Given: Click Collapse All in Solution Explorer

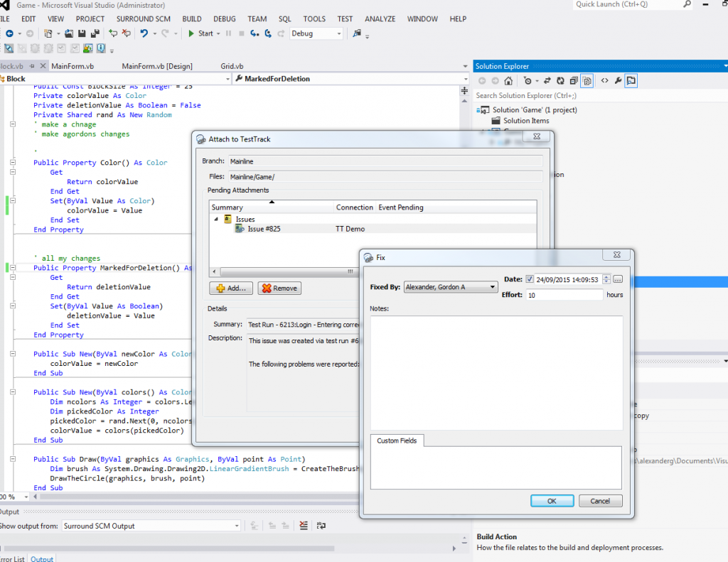Looking at the screenshot, I should [x=574, y=81].
